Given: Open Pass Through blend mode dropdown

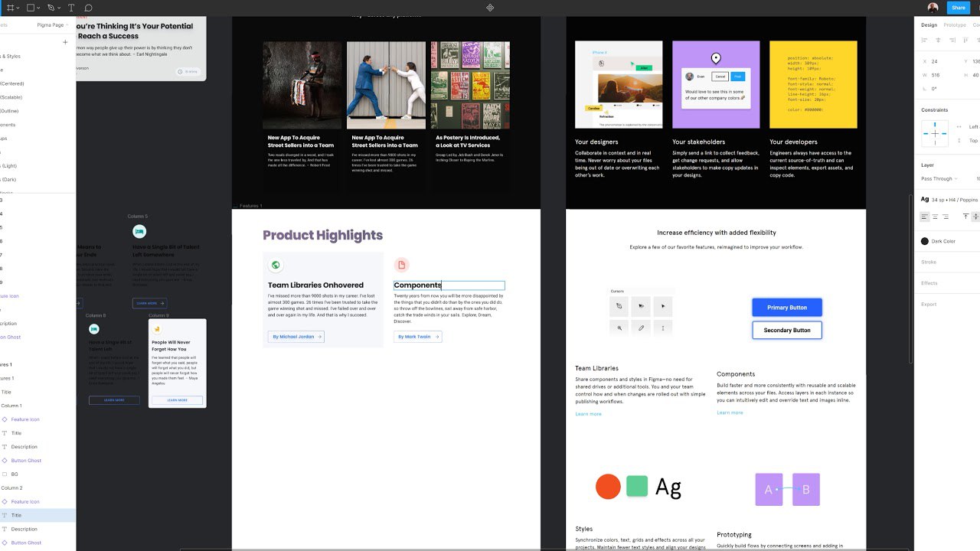Looking at the screenshot, I should click(939, 179).
